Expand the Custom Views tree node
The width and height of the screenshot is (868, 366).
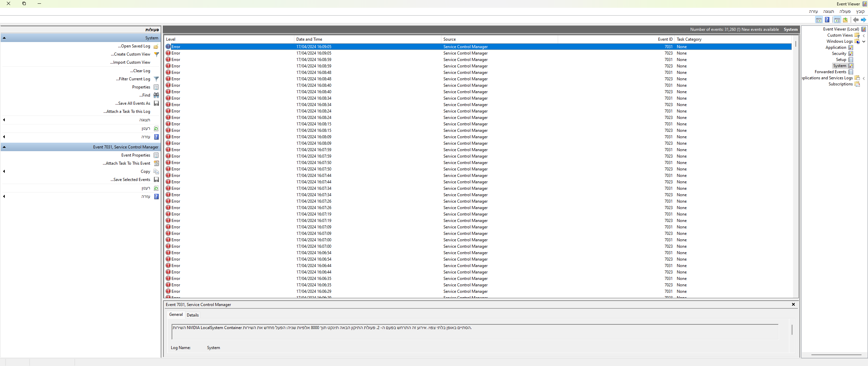(x=864, y=36)
